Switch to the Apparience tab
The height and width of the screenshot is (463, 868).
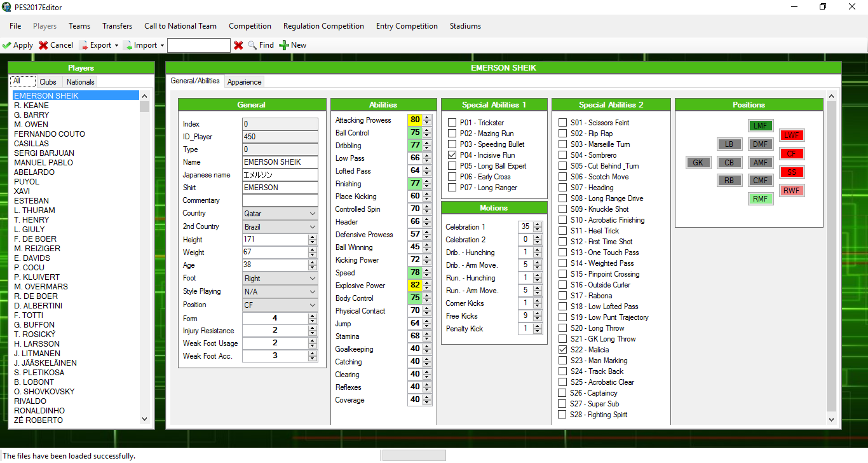point(244,81)
